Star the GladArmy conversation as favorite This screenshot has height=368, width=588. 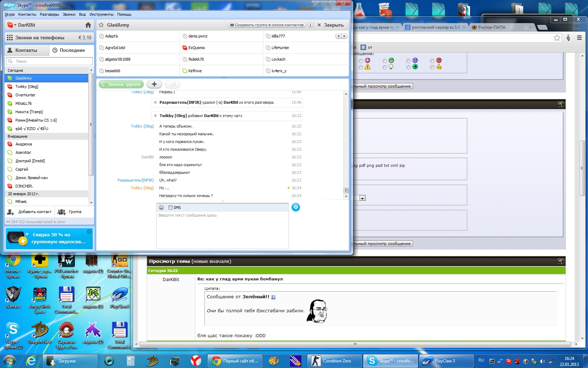[101, 25]
